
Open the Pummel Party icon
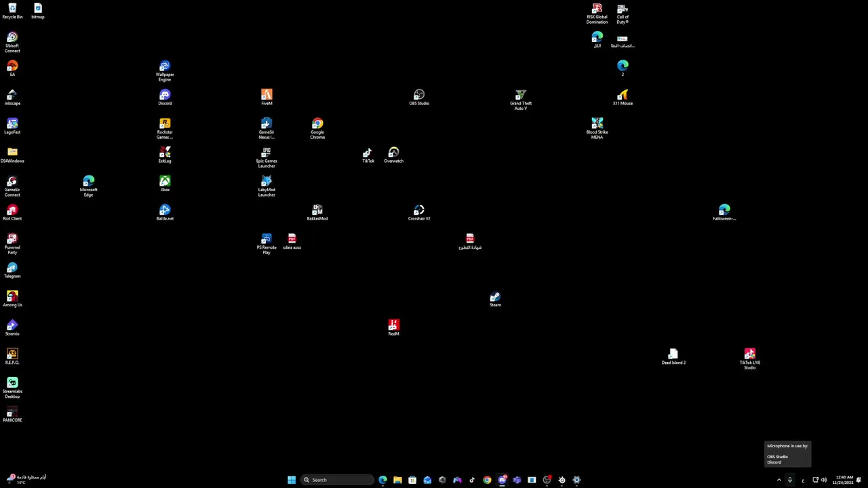click(x=12, y=244)
